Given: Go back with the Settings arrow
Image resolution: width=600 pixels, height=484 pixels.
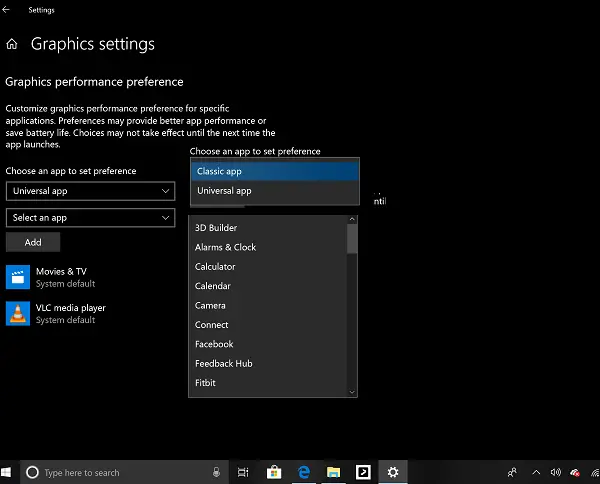Looking at the screenshot, I should click(x=6, y=10).
